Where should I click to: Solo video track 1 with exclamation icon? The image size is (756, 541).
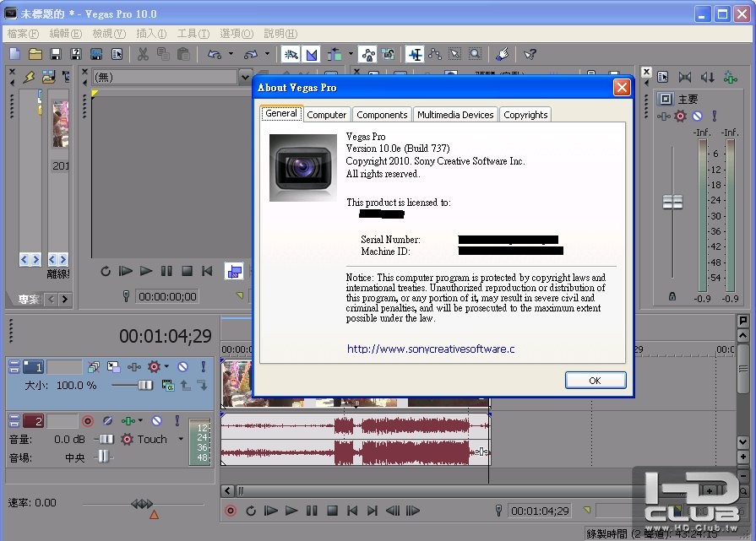pyautogui.click(x=203, y=367)
